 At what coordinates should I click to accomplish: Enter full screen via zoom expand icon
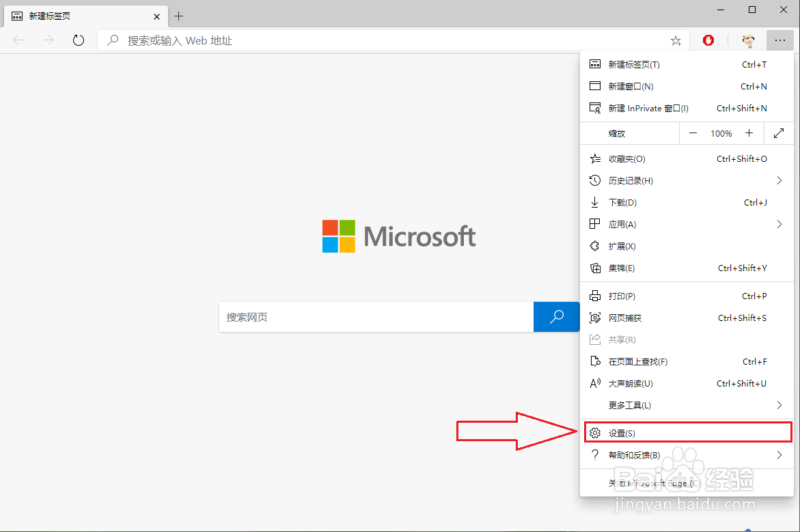point(779,133)
